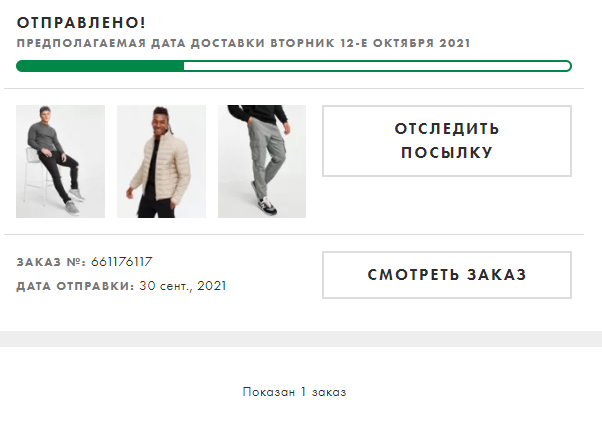Click the Дата отправки: label
Screen dimensions: 602x427
75,286
